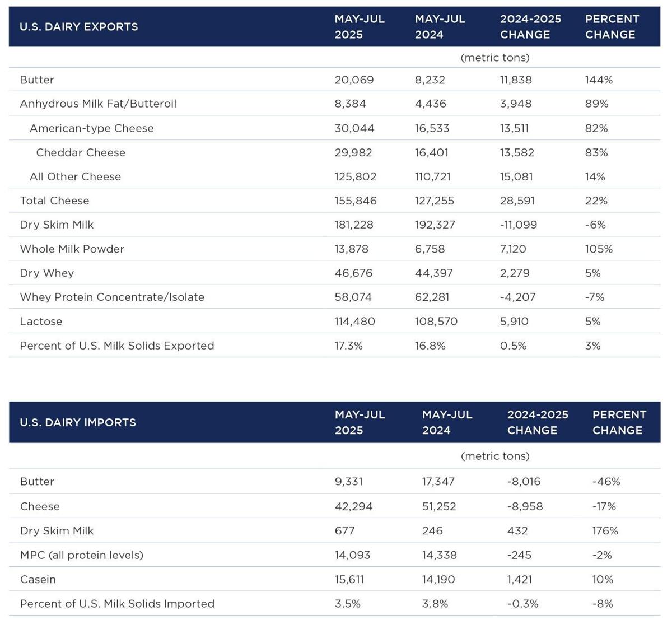Click the 181,228 Dry Skim Milk value
672x629 pixels.
click(354, 225)
